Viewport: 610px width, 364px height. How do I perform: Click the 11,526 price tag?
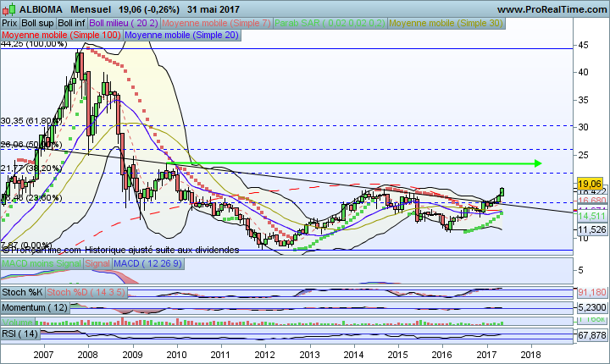(592, 230)
